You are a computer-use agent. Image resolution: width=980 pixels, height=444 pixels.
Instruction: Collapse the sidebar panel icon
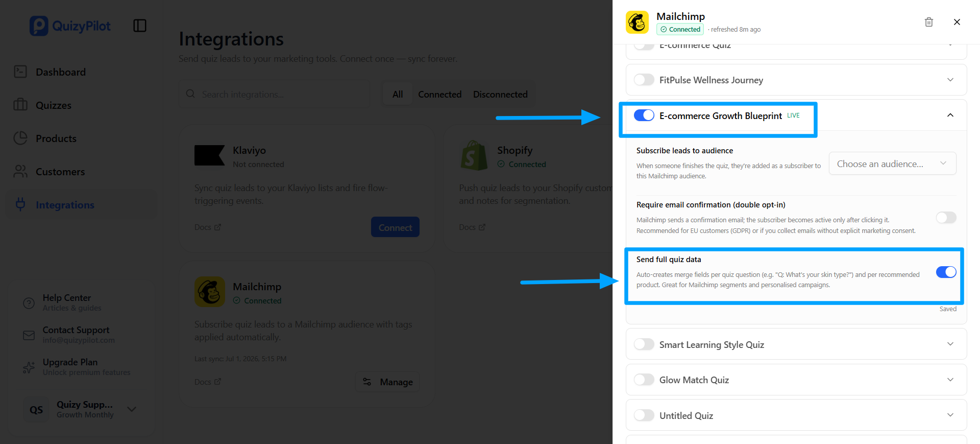(x=140, y=26)
